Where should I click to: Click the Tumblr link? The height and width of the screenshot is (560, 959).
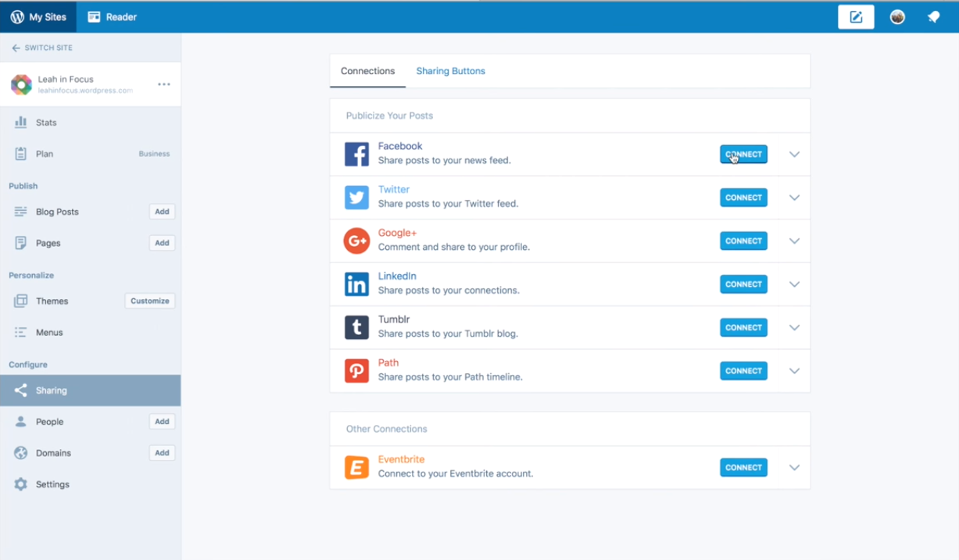[x=394, y=319]
